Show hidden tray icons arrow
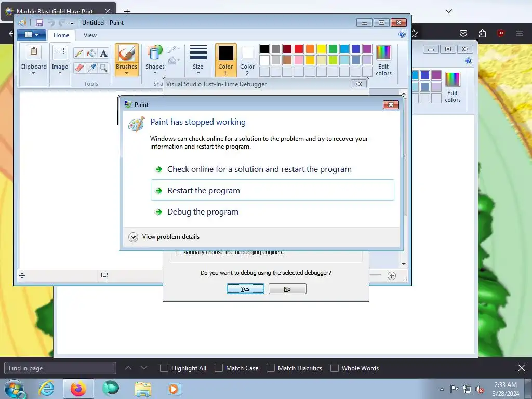Screen dimensions: 532x399 pos(442,389)
